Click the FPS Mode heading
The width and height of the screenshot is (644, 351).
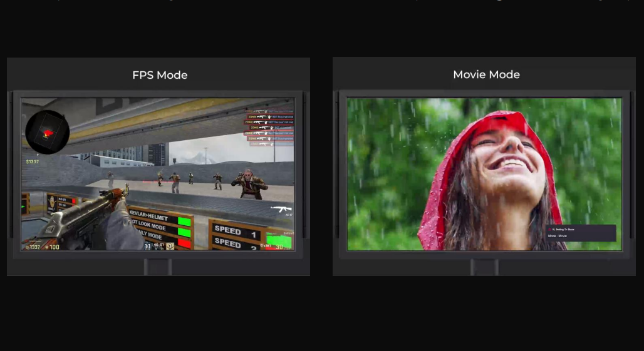coord(160,75)
